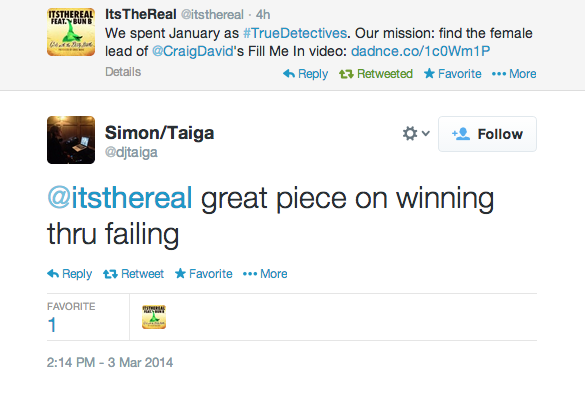Reply to the ItsTheReal tweet
The width and height of the screenshot is (585, 397).
pyautogui.click(x=306, y=74)
